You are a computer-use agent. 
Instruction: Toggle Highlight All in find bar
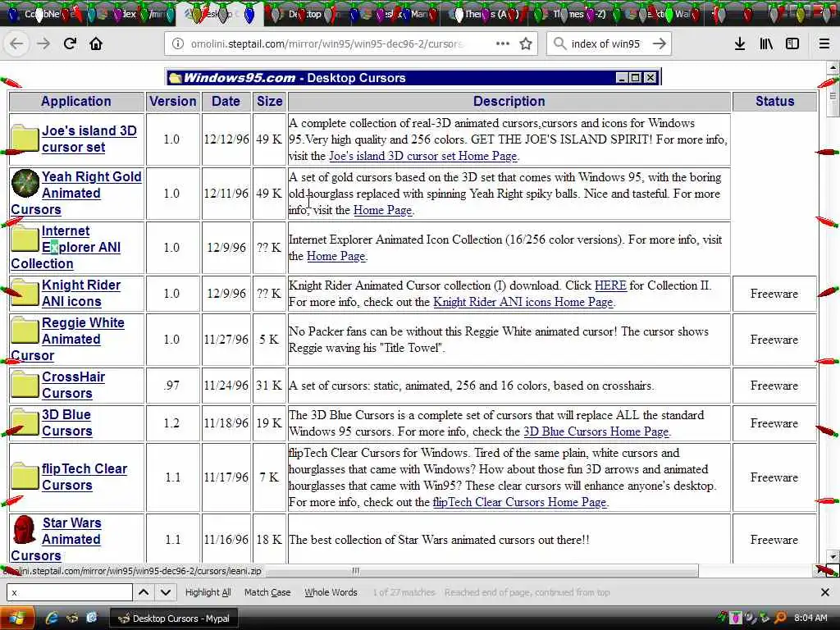208,592
